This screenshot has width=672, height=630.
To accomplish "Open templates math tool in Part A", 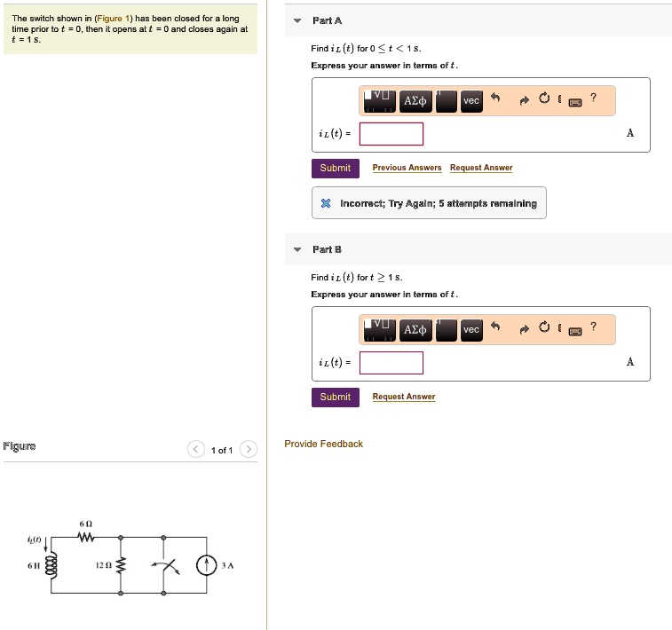I will coord(379,101).
